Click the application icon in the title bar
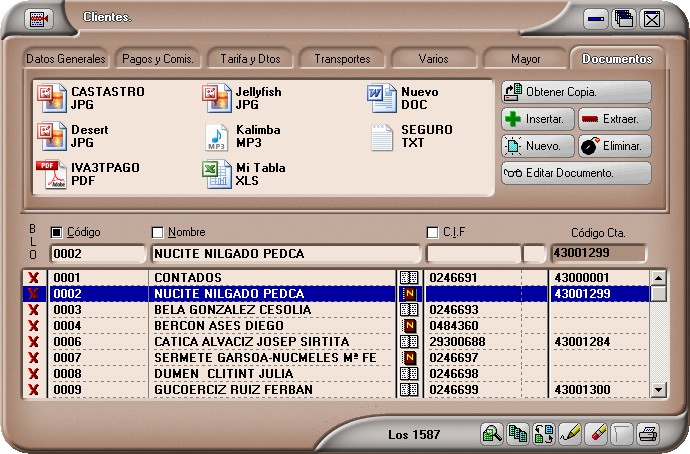Screen dimensions: 690x454 [39, 18]
